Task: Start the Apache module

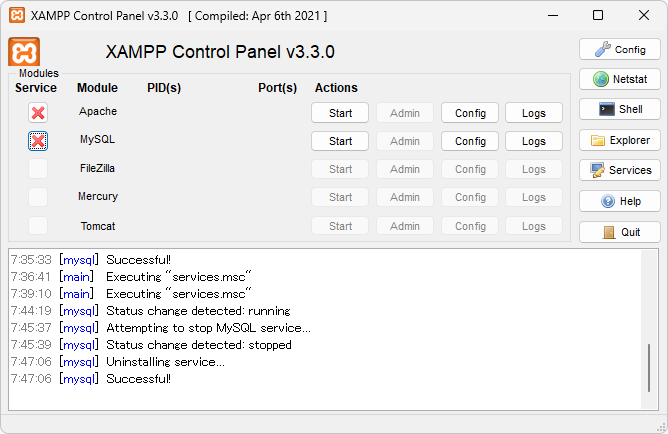Action: click(340, 113)
